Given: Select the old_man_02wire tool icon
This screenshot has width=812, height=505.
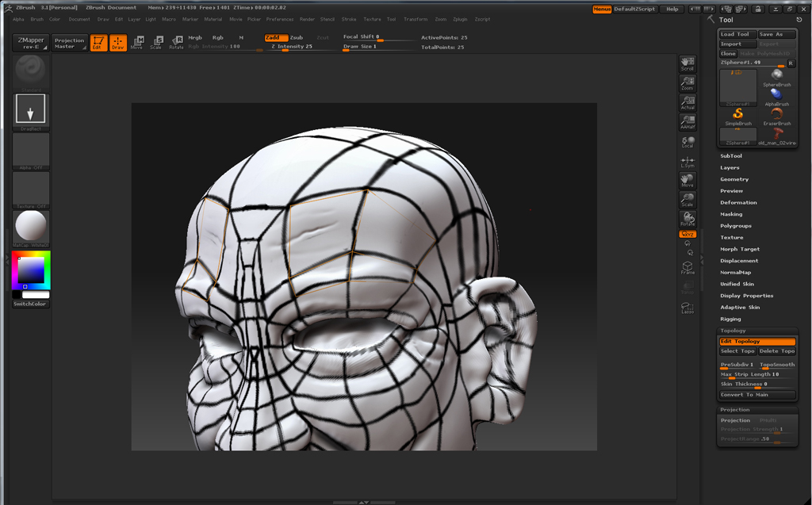Looking at the screenshot, I should click(776, 136).
